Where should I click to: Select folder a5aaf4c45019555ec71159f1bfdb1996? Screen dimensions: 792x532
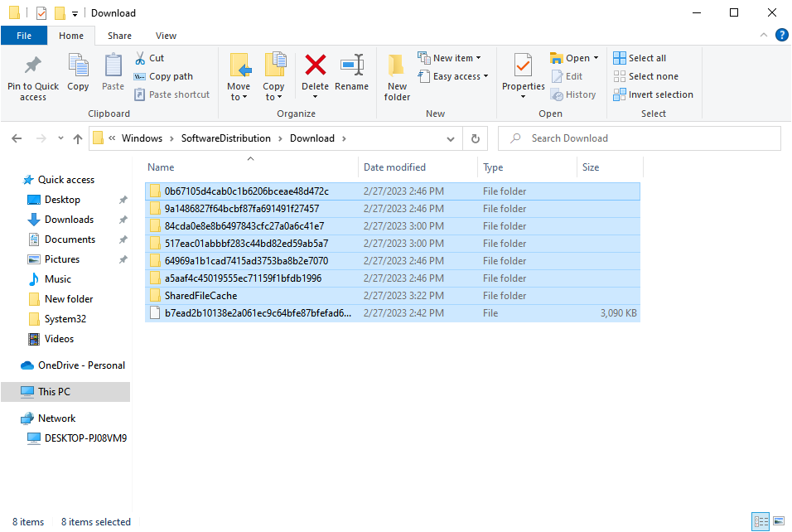393,278
